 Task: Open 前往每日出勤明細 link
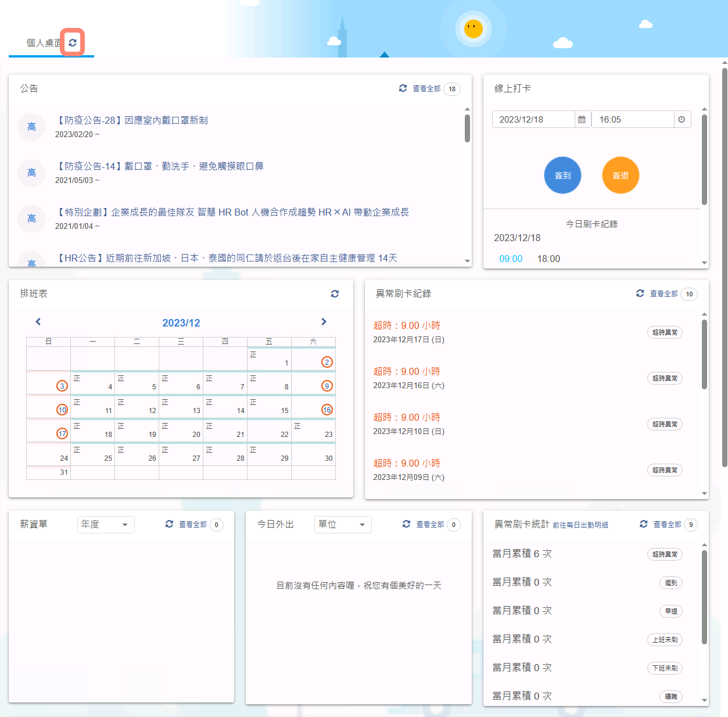[x=580, y=525]
